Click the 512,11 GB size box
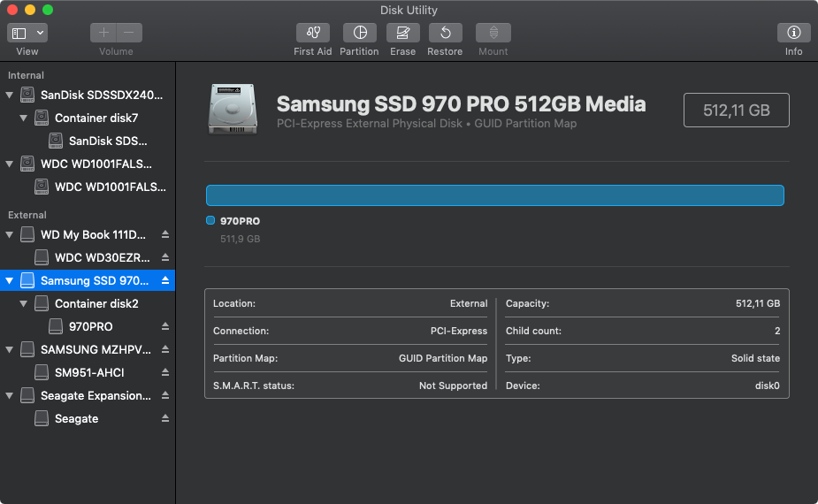 [x=736, y=111]
